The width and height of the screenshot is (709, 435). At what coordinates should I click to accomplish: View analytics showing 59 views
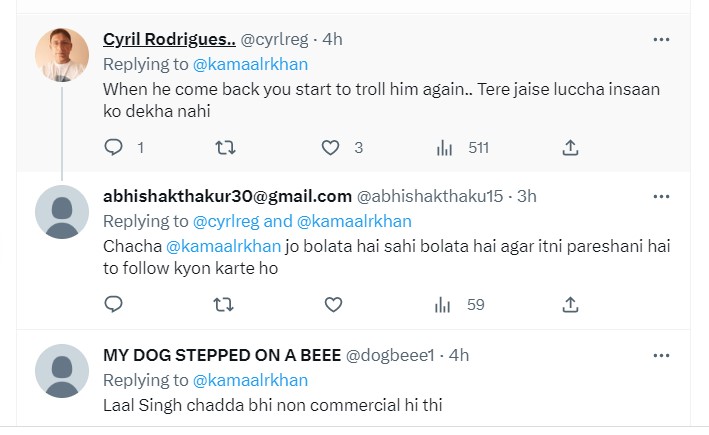tap(461, 304)
